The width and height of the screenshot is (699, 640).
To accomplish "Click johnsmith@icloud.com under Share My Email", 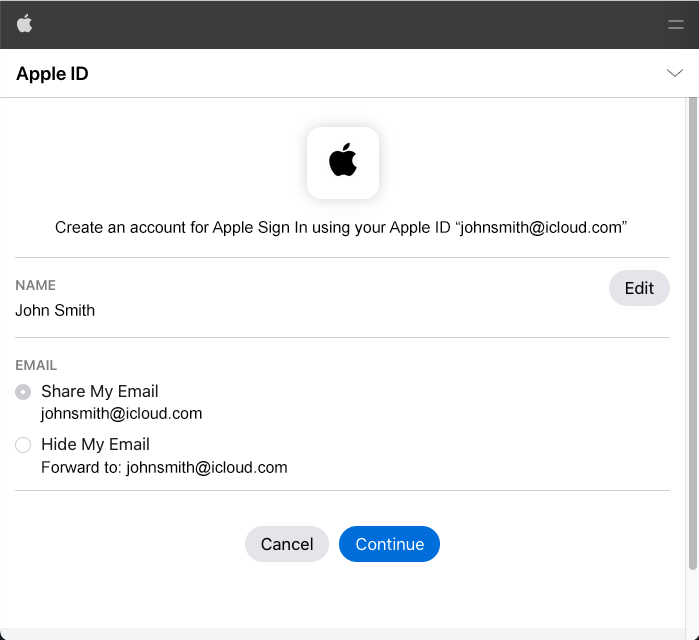I will click(x=121, y=413).
